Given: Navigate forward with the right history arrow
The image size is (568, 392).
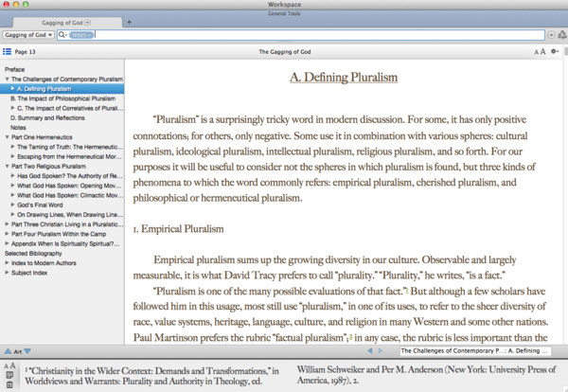Looking at the screenshot, I should click(381, 350).
